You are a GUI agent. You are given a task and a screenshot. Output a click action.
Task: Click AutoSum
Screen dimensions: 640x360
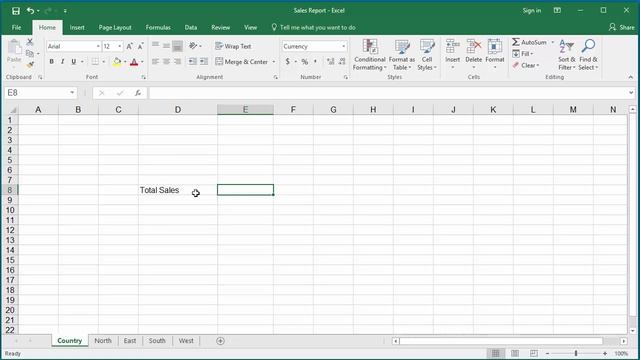coord(529,42)
